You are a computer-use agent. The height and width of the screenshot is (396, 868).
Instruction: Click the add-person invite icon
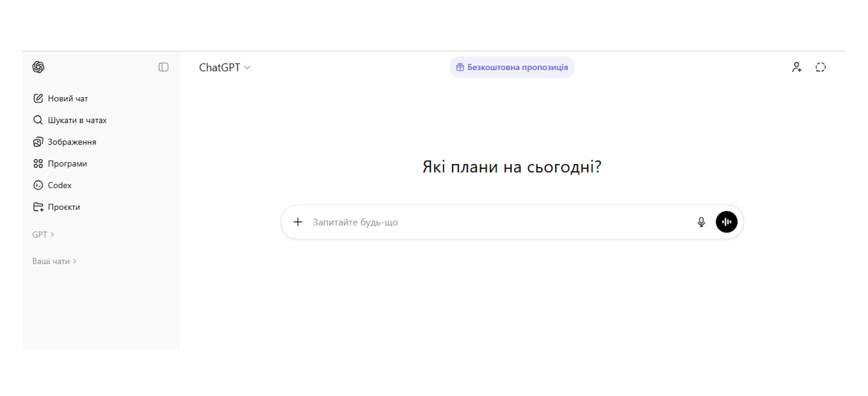click(x=797, y=67)
